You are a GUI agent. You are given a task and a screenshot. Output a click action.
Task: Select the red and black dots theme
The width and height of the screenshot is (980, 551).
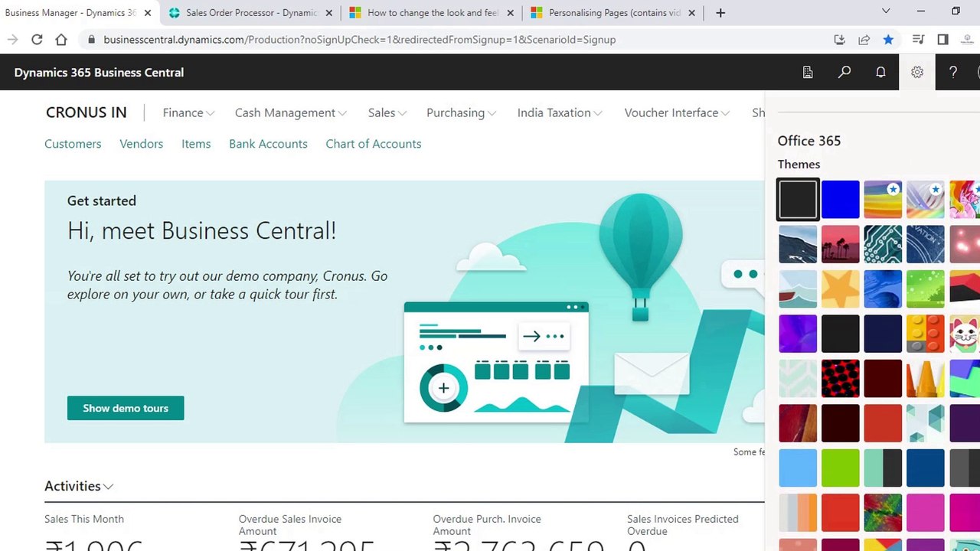841,378
